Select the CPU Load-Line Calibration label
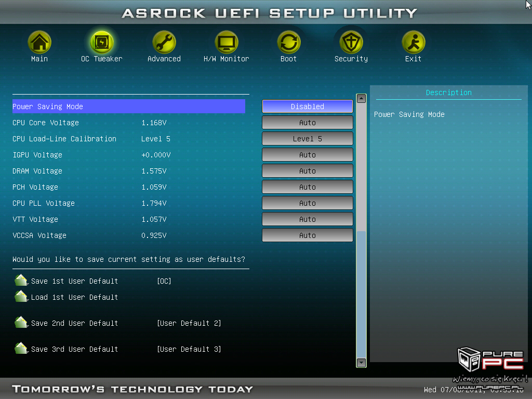The height and width of the screenshot is (399, 532). 64,139
